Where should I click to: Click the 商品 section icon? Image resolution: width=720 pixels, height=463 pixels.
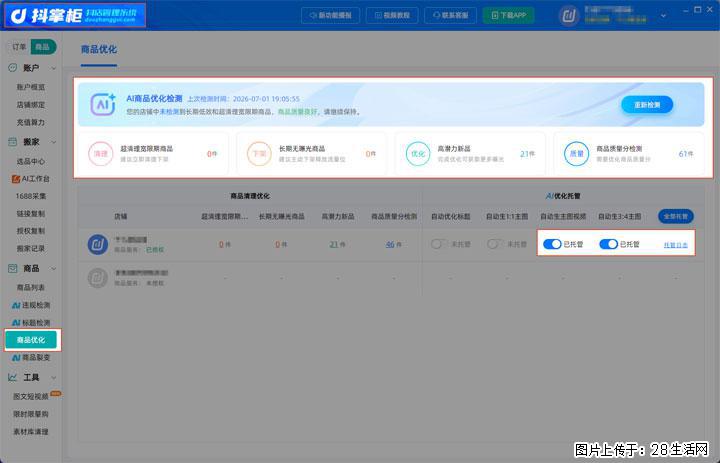click(13, 268)
